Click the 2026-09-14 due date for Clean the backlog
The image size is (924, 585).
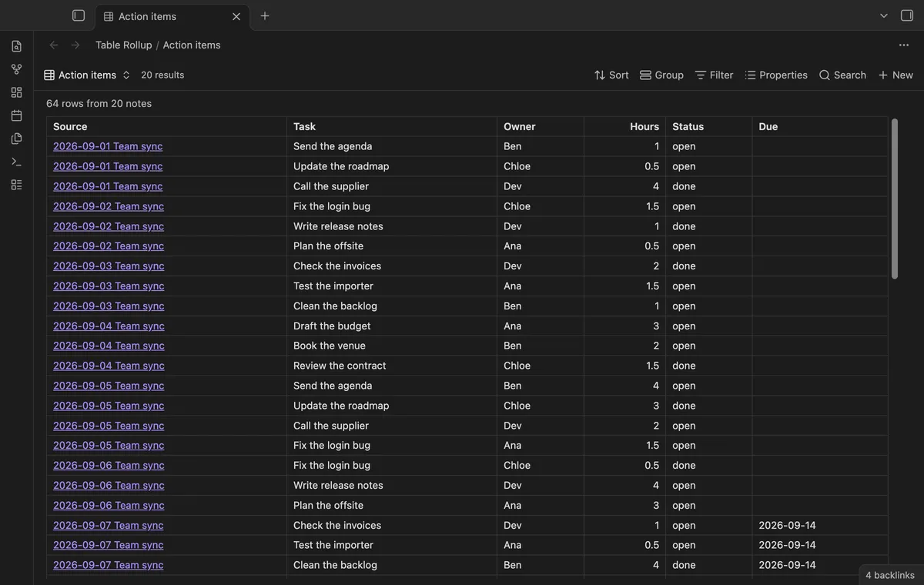pos(787,565)
